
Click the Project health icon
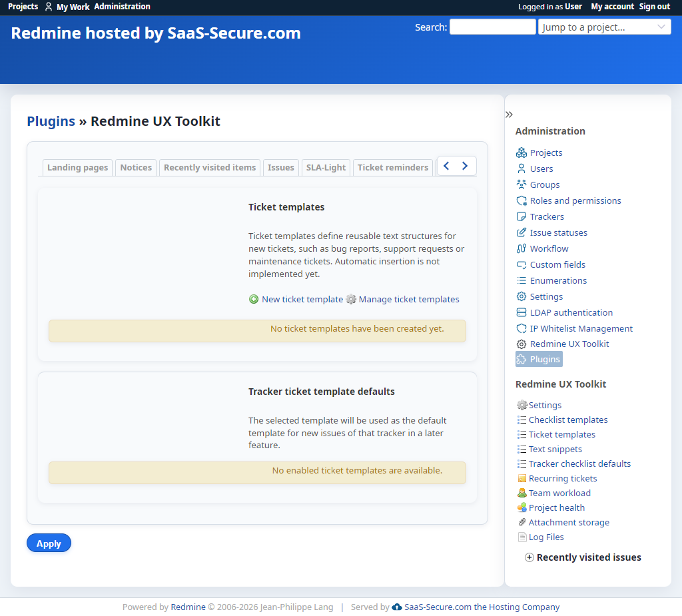(x=522, y=507)
